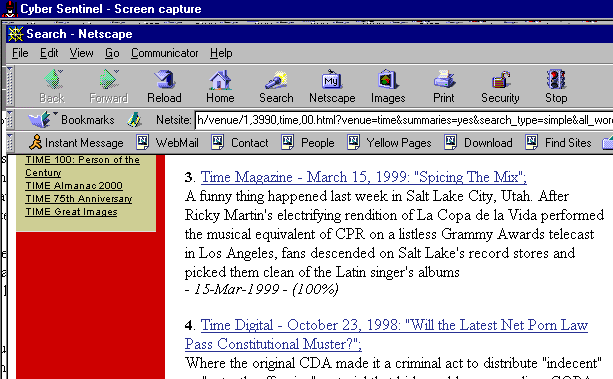The image size is (613, 379).
Task: Go to Home via house icon
Action: (220, 86)
